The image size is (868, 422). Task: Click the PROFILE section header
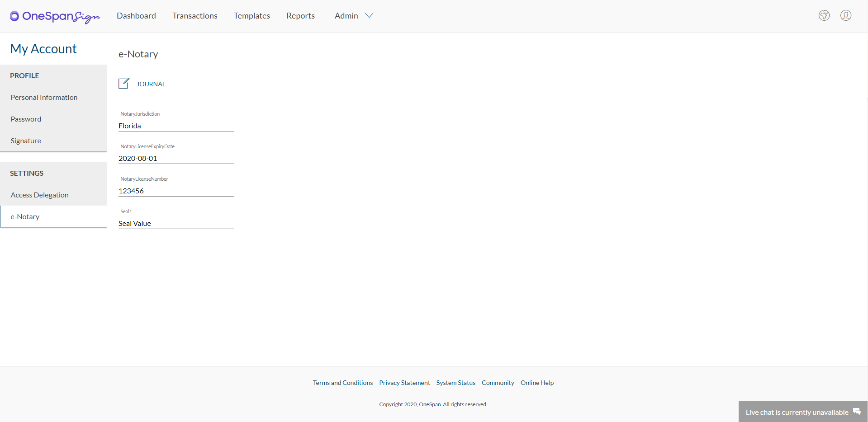tap(24, 75)
